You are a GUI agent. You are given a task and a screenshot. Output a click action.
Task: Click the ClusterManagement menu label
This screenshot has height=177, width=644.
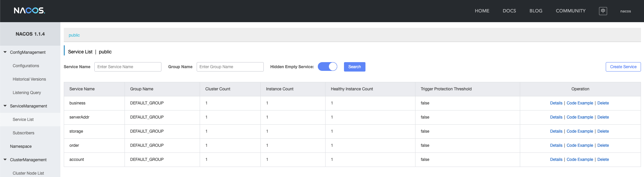point(28,160)
